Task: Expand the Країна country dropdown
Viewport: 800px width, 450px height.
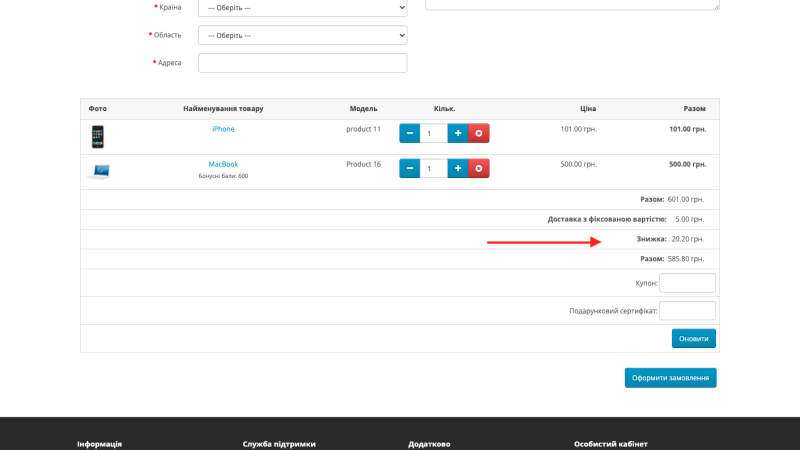Action: (303, 8)
